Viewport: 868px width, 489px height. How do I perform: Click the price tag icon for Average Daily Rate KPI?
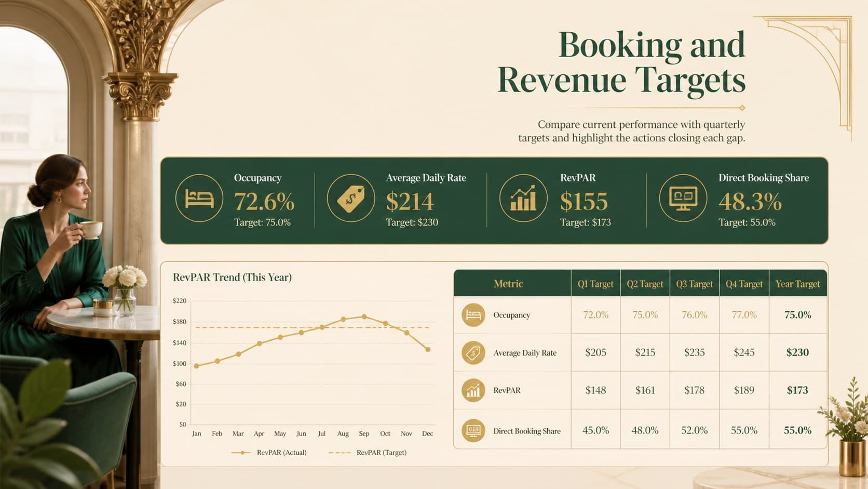click(x=351, y=199)
